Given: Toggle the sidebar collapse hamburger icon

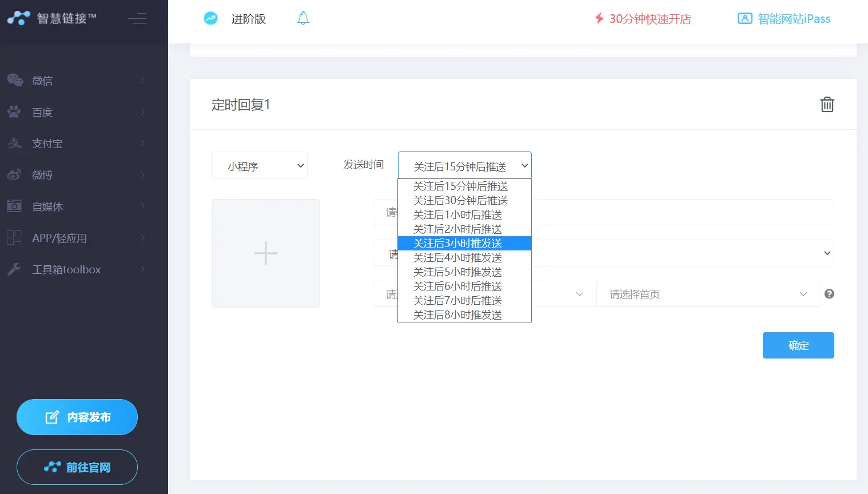Looking at the screenshot, I should pyautogui.click(x=137, y=19).
